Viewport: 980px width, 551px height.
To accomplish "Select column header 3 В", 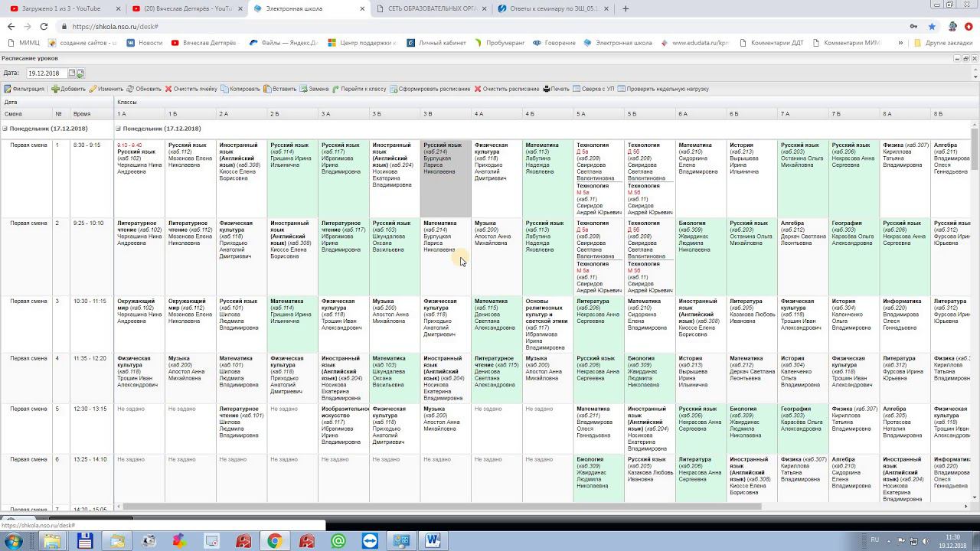I will tap(446, 113).
